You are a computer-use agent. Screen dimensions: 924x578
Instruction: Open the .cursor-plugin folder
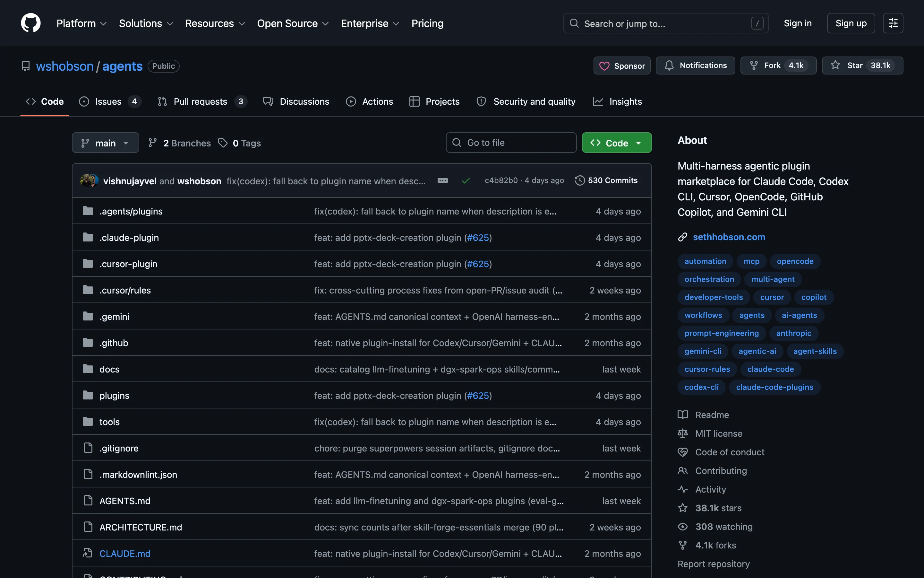click(x=128, y=264)
